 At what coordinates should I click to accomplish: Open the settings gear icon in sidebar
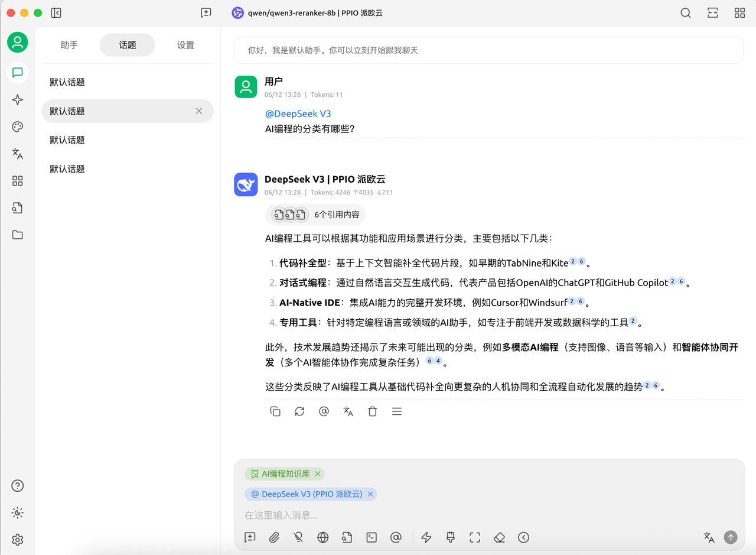click(17, 540)
